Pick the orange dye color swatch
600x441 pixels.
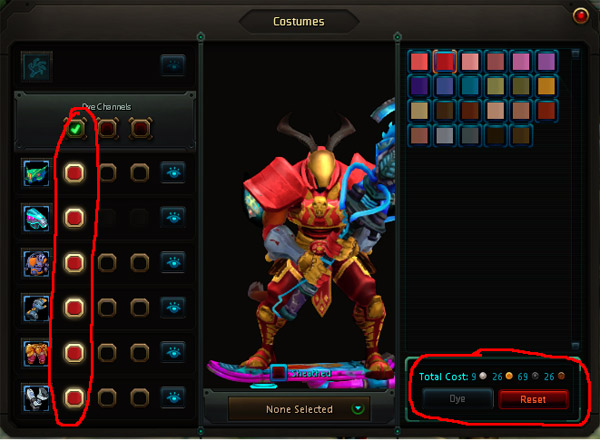click(546, 86)
